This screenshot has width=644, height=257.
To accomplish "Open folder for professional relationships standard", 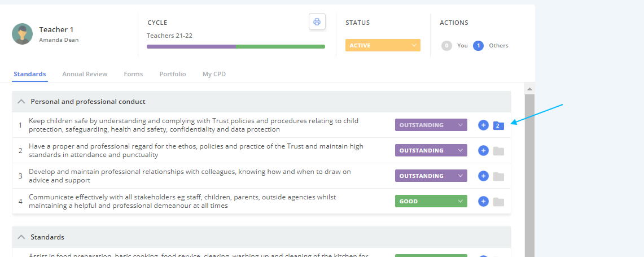I will [498, 176].
